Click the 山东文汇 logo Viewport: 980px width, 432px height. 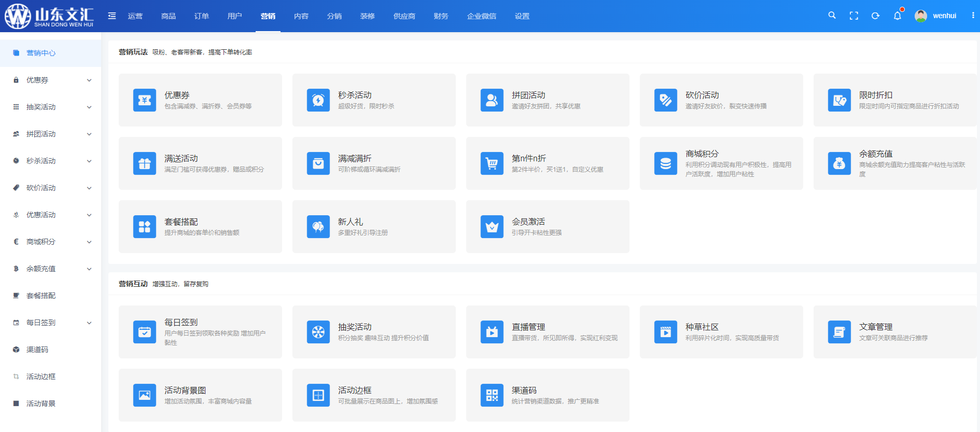pyautogui.click(x=49, y=16)
